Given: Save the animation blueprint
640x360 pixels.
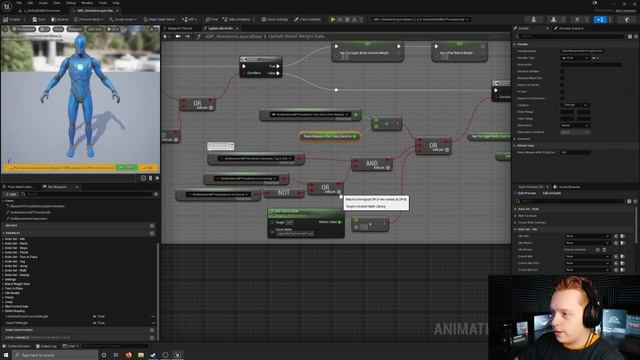Looking at the screenshot, I should tap(39, 19).
